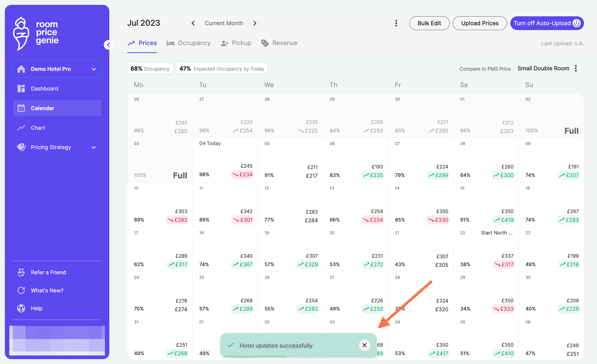Go to the previous month arrow
The height and width of the screenshot is (364, 597).
[193, 23]
